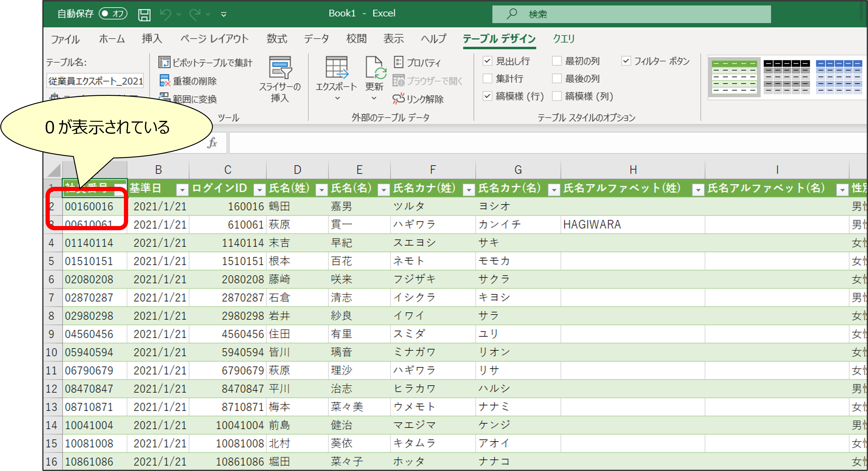This screenshot has height=471, width=868.
Task: Uncheck the 縞模様 (行) checkbox
Action: tap(487, 96)
